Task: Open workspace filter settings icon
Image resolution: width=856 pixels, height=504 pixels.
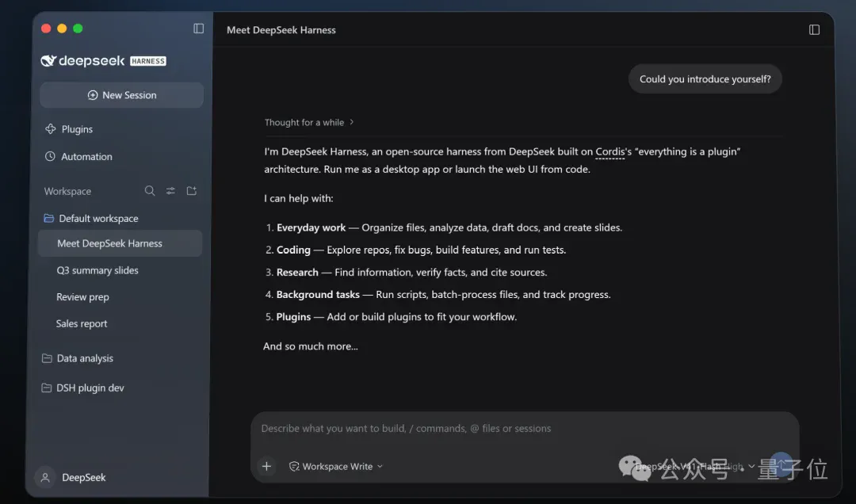Action: pos(170,190)
